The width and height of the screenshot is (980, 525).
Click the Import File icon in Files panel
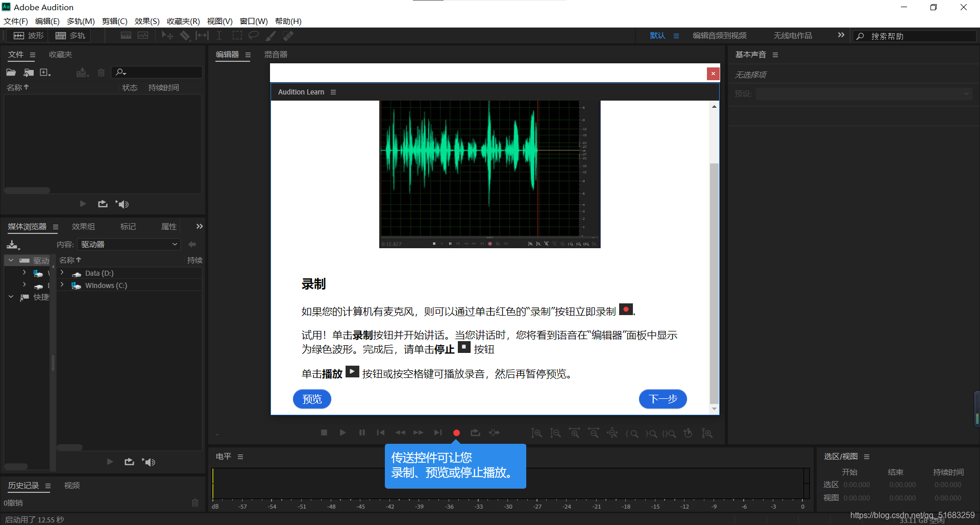29,73
